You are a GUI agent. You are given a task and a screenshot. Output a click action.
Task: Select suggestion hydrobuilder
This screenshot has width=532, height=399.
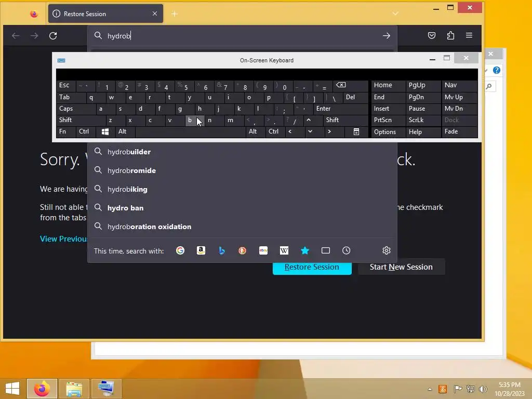tap(242, 152)
